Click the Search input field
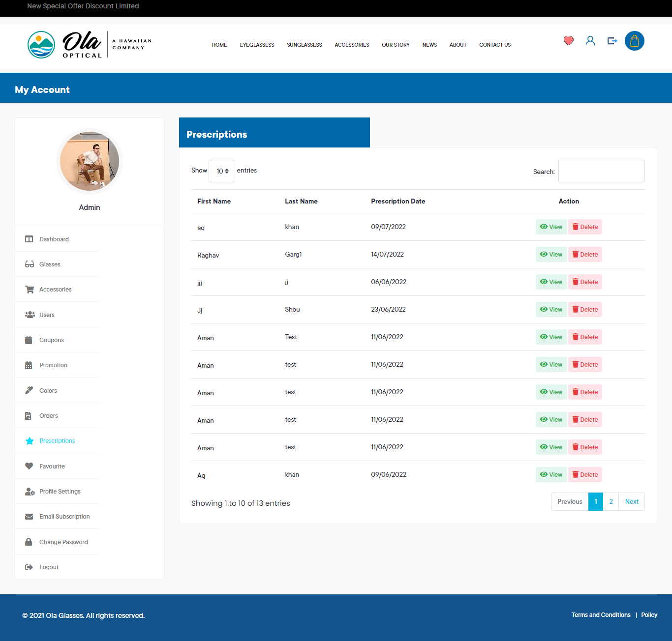 [602, 171]
